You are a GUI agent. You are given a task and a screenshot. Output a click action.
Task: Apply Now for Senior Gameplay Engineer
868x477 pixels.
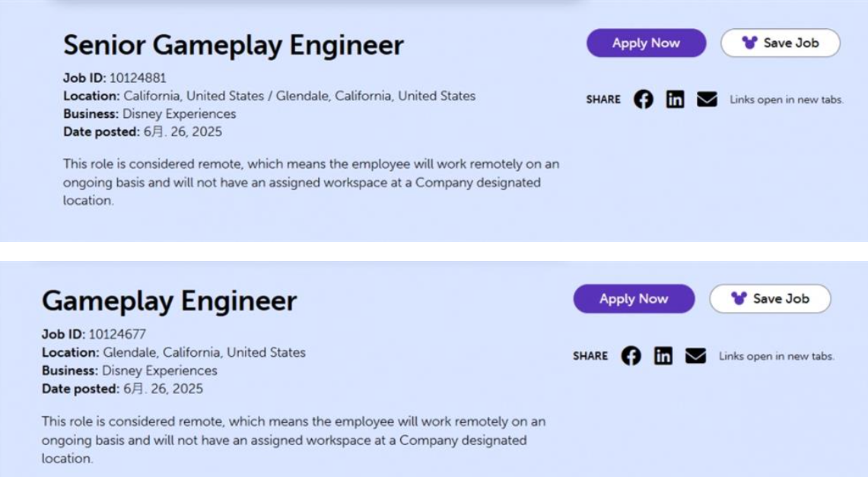pyautogui.click(x=646, y=43)
